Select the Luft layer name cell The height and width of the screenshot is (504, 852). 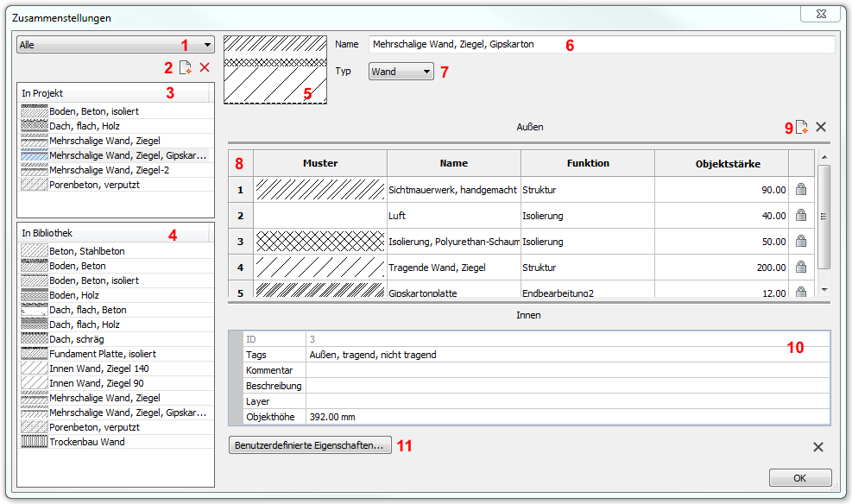[x=454, y=216]
